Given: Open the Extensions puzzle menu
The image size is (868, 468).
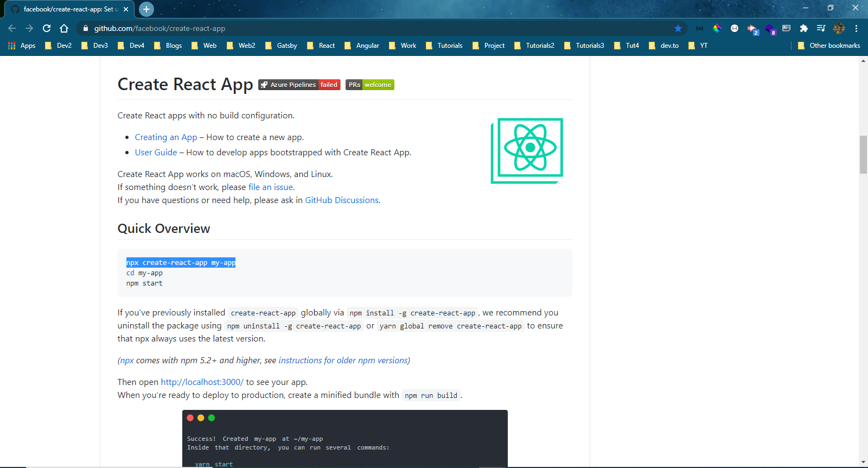Looking at the screenshot, I should click(x=804, y=28).
